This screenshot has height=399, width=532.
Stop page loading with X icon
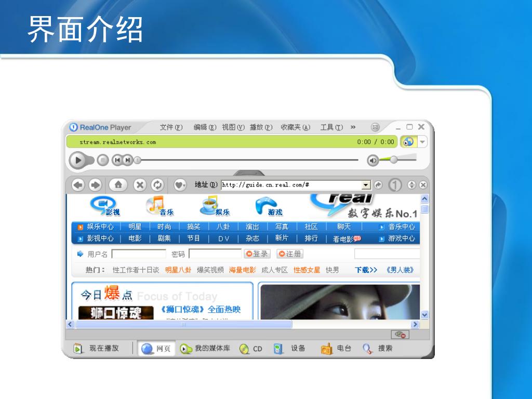click(x=139, y=185)
